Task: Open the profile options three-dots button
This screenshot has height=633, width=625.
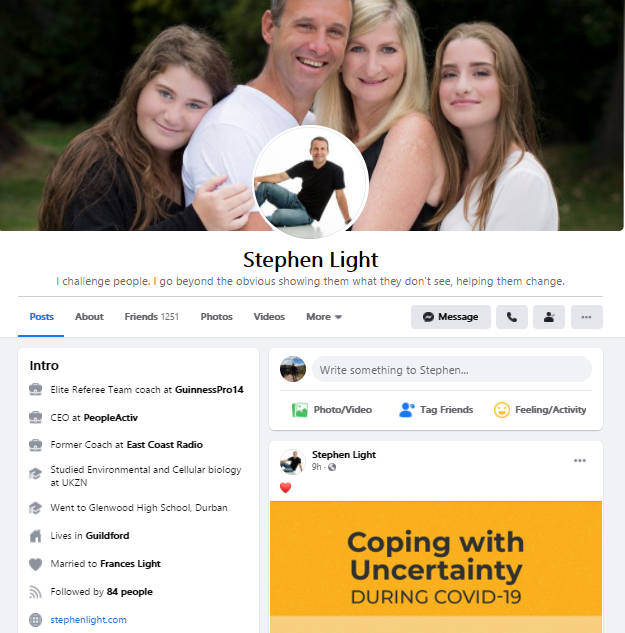Action: (x=587, y=317)
